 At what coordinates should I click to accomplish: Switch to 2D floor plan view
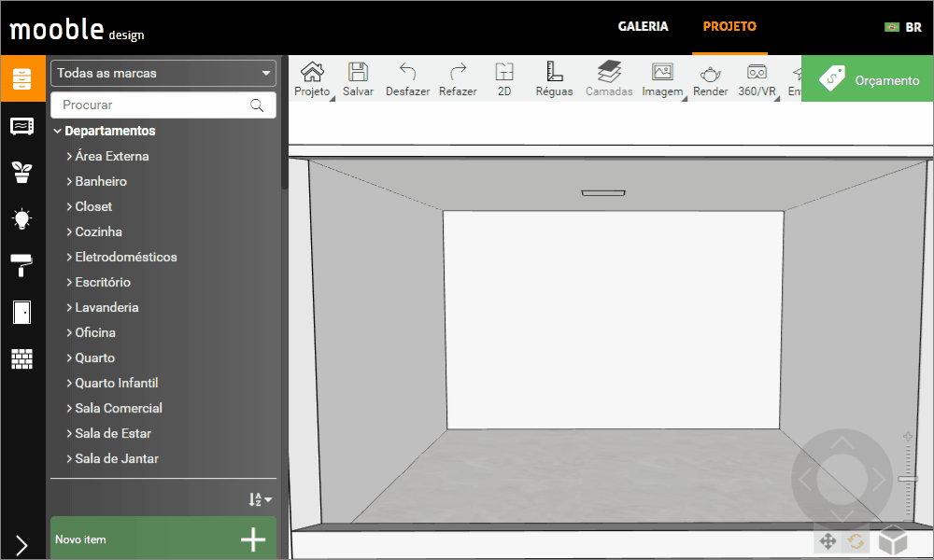pos(504,79)
